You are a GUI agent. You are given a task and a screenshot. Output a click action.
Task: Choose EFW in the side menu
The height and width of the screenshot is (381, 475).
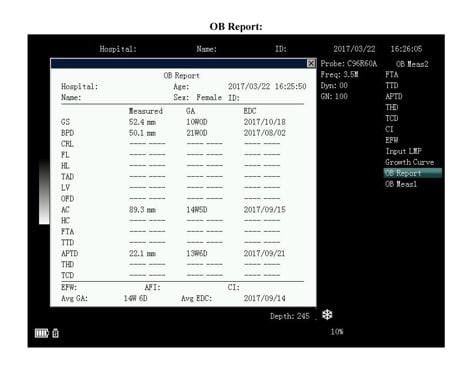(392, 140)
